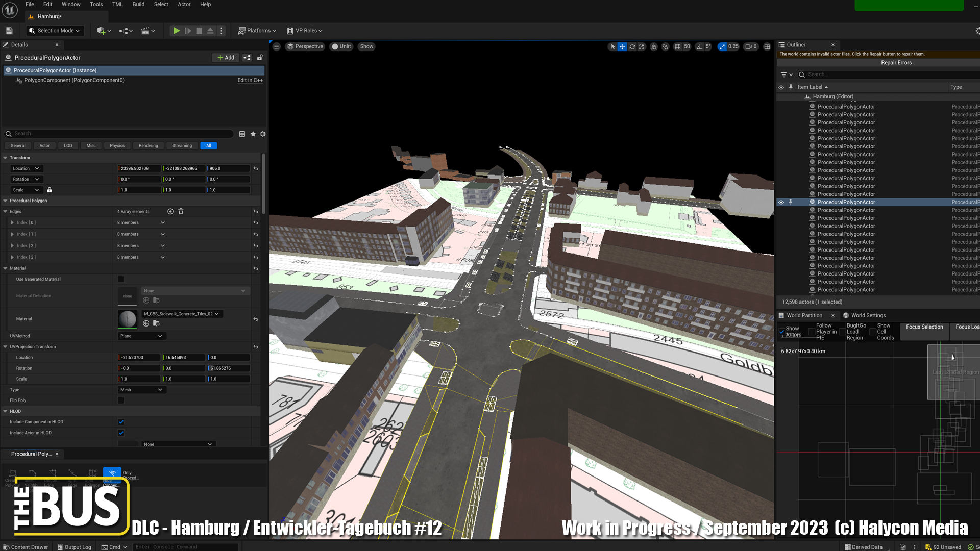Click the Repair Errors button
This screenshot has width=980, height=551.
tap(896, 63)
